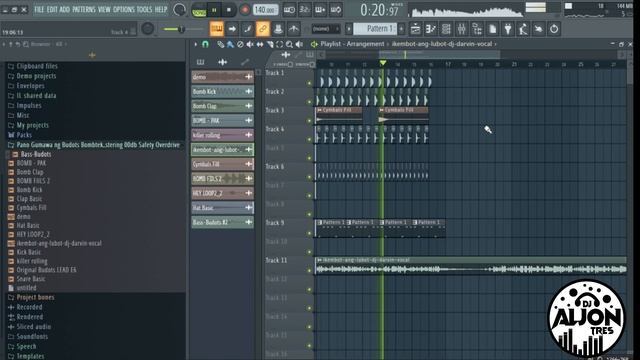Toggle the orange typing keyboard to piano icon
This screenshot has width=640, height=360.
(x=217, y=29)
